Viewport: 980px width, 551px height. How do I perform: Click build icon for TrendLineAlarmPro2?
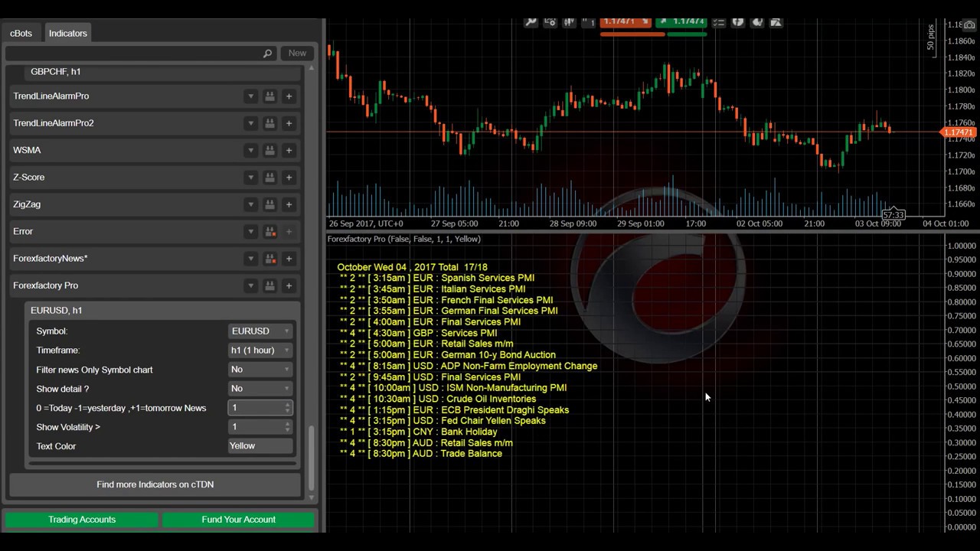(269, 123)
